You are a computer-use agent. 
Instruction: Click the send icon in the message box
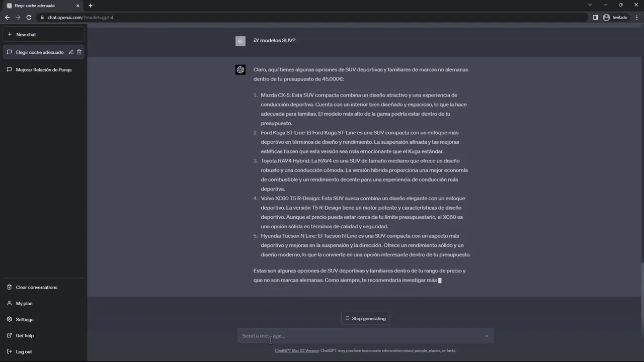coord(487,336)
